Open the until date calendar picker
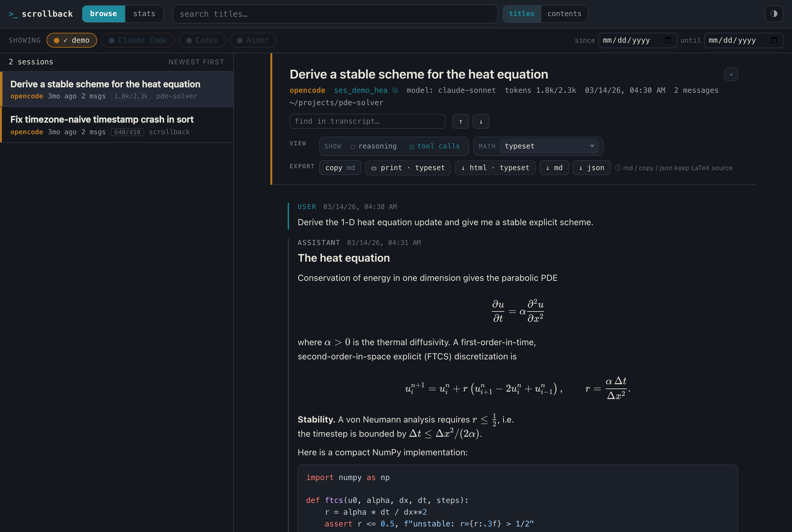This screenshot has width=792, height=532. click(x=774, y=40)
